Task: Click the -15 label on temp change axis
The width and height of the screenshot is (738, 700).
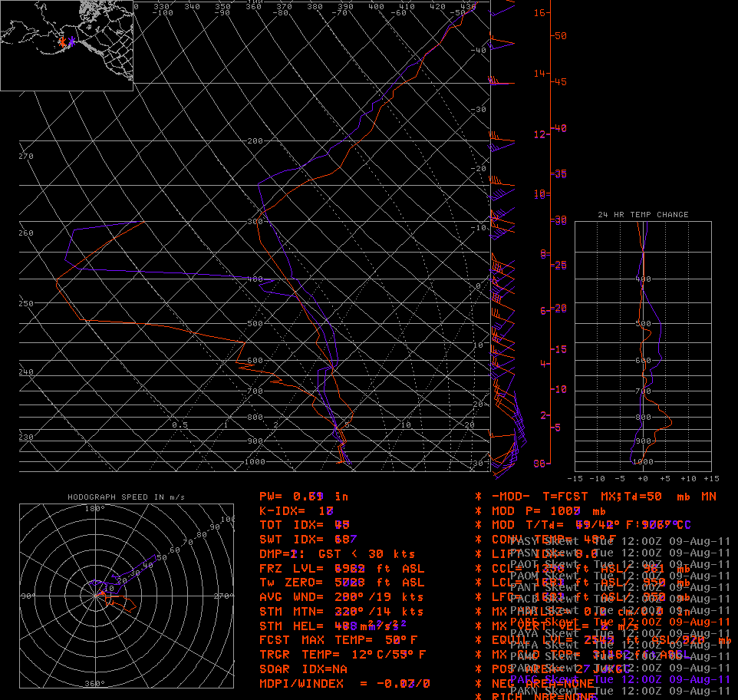Action: click(575, 478)
